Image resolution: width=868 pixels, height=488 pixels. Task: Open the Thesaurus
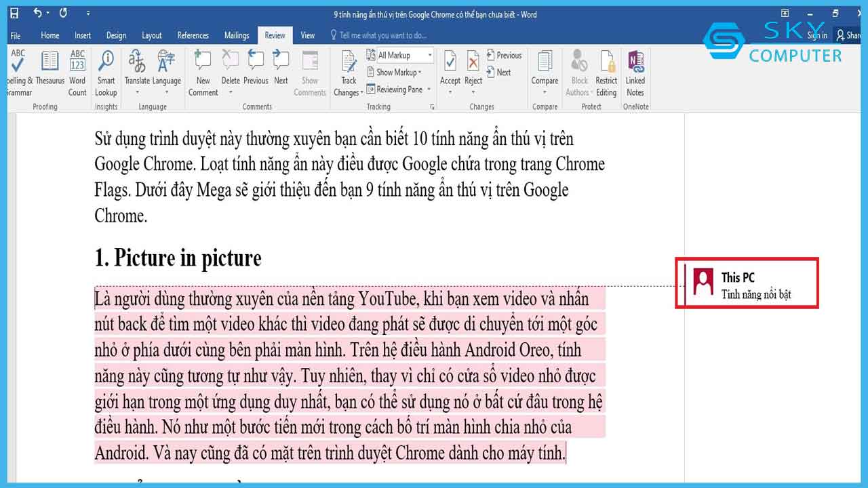(50, 68)
